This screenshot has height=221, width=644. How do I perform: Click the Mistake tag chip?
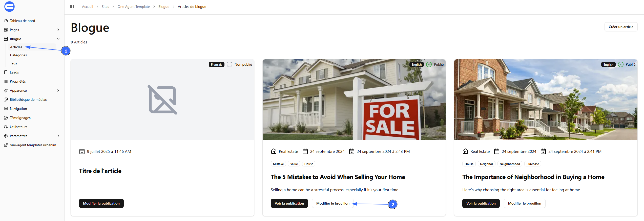278,164
